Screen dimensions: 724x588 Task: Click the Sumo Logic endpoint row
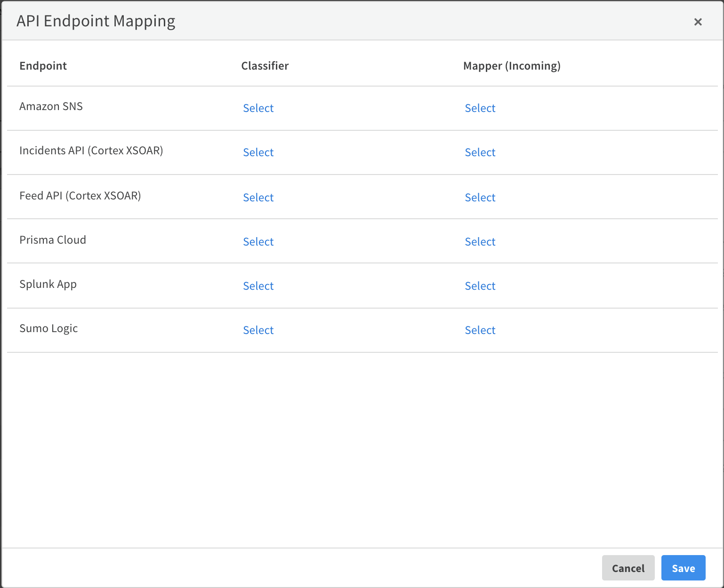(48, 328)
